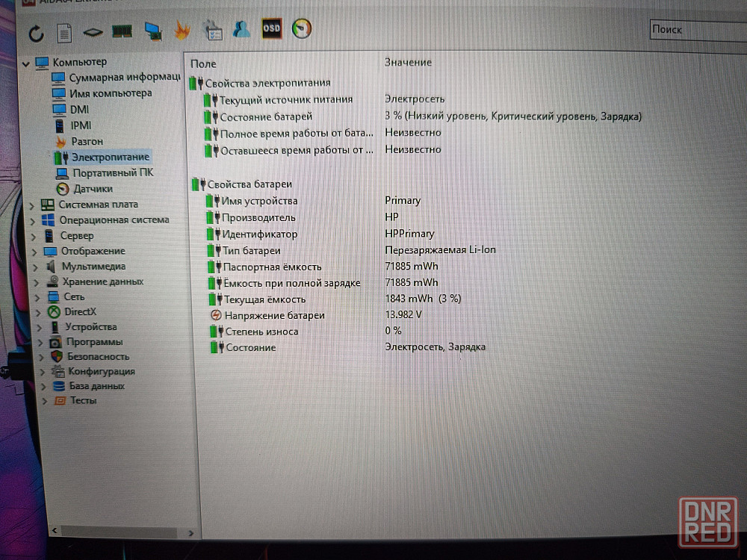This screenshot has width=747, height=560.
Task: Open the Report document icon
Action: (64, 34)
